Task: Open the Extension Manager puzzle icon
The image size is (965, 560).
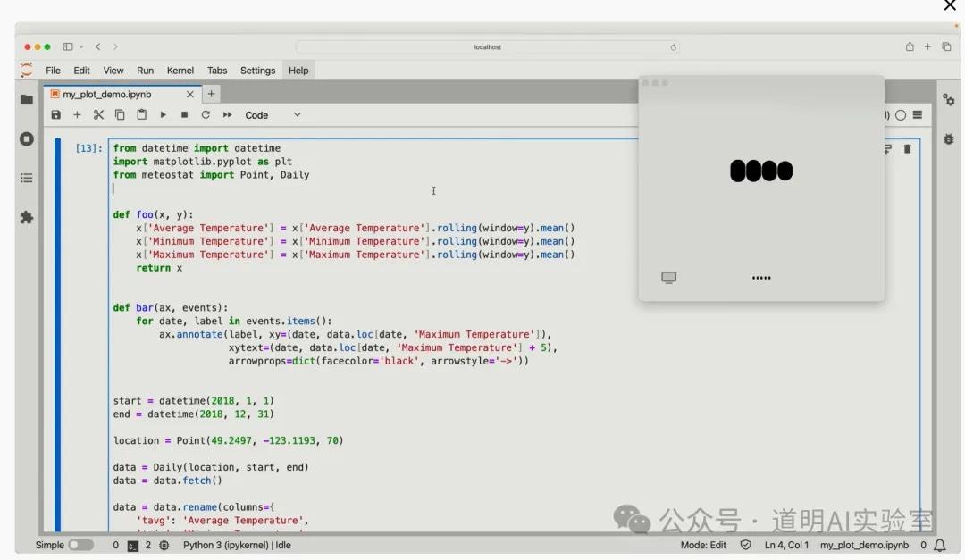Action: [27, 217]
